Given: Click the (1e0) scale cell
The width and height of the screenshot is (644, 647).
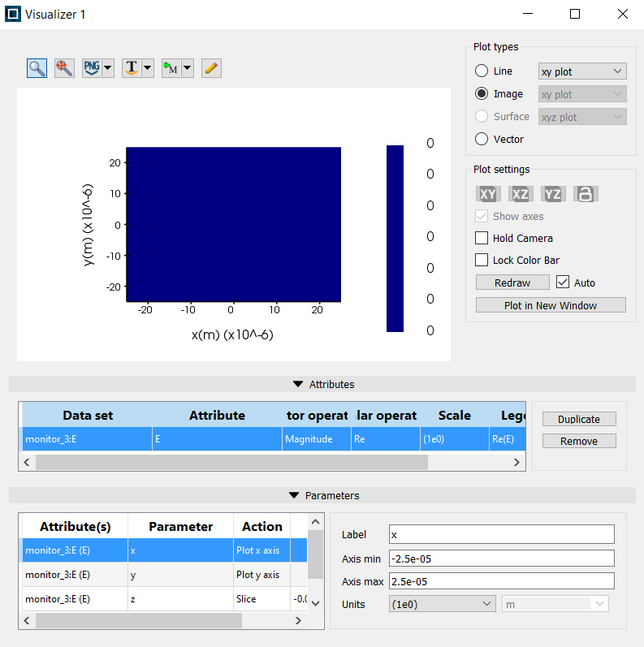Looking at the screenshot, I should [455, 439].
